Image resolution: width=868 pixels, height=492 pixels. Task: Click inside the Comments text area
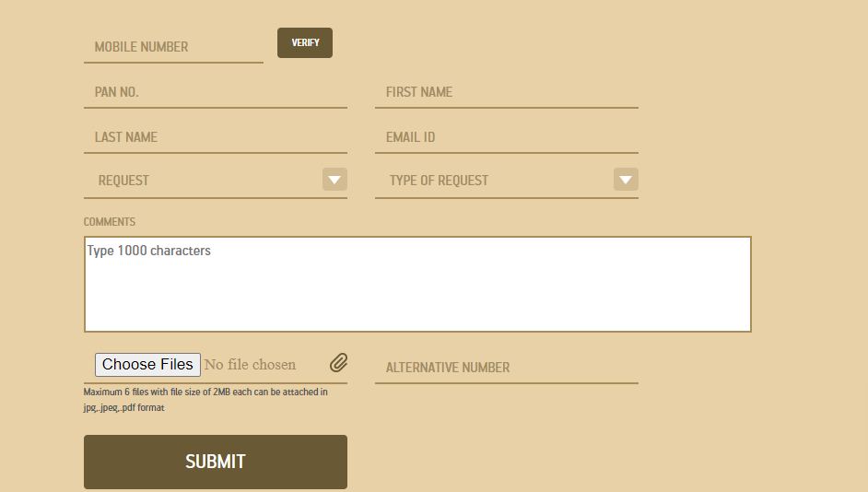click(417, 285)
